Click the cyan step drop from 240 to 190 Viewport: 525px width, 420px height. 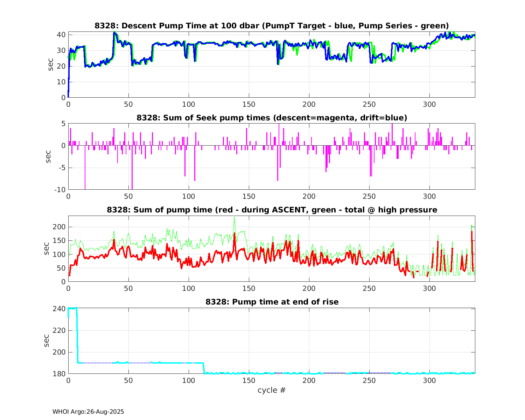77,336
